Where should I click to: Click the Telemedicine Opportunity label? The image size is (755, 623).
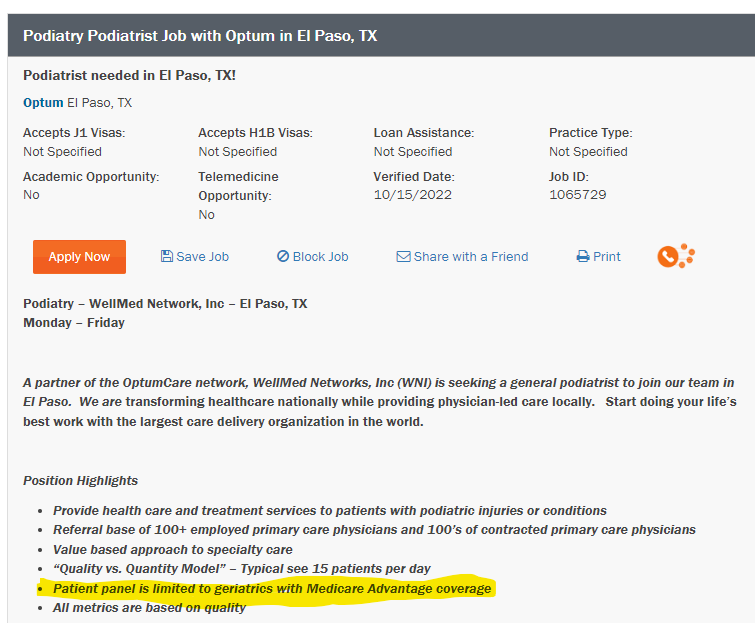point(238,186)
